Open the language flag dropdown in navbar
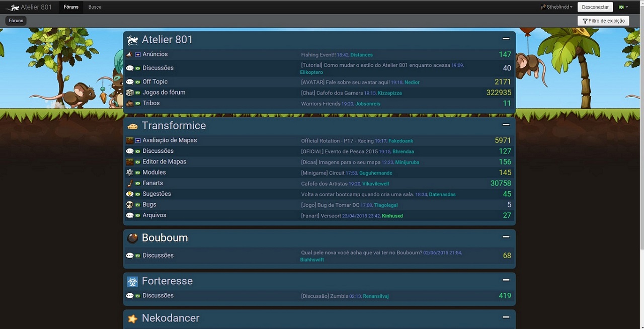Screen dimensions: 644x329 623,7
